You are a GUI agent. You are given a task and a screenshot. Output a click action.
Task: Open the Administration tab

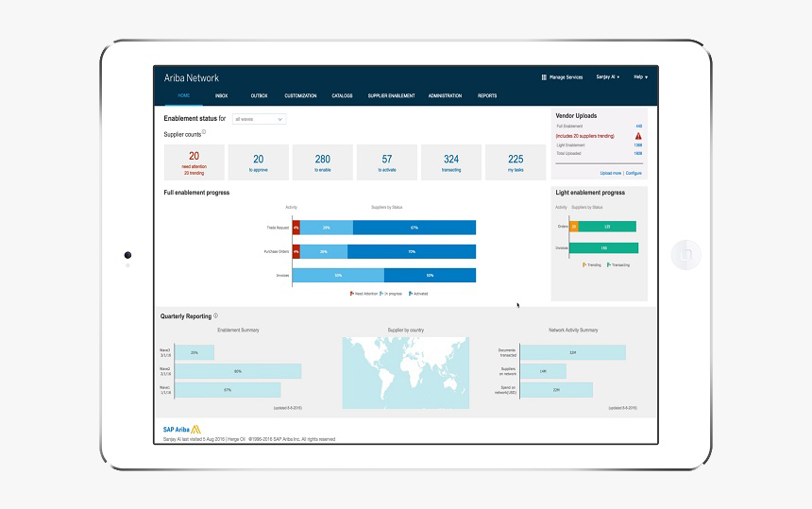coord(445,95)
